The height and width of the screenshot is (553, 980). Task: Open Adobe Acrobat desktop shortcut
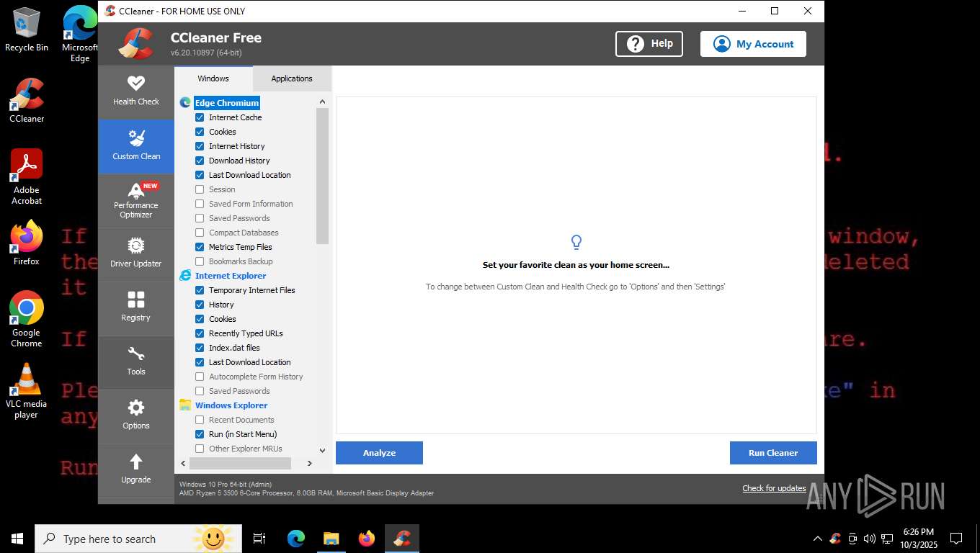tap(27, 177)
